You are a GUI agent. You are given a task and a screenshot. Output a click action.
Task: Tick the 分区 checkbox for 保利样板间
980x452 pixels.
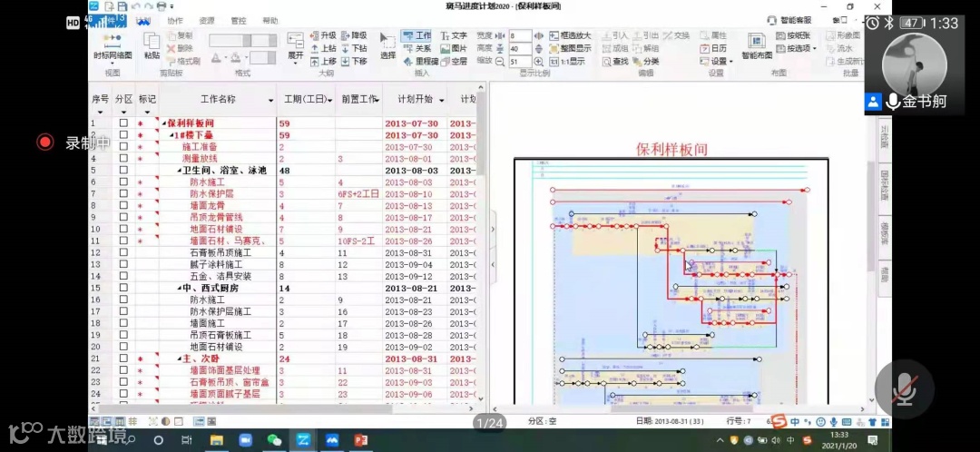pos(123,123)
